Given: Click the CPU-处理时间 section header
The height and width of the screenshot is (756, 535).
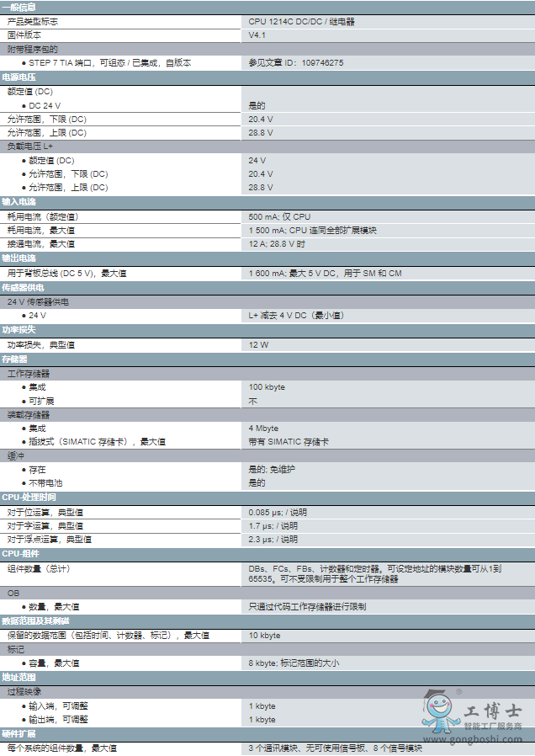Looking at the screenshot, I should (x=29, y=498).
